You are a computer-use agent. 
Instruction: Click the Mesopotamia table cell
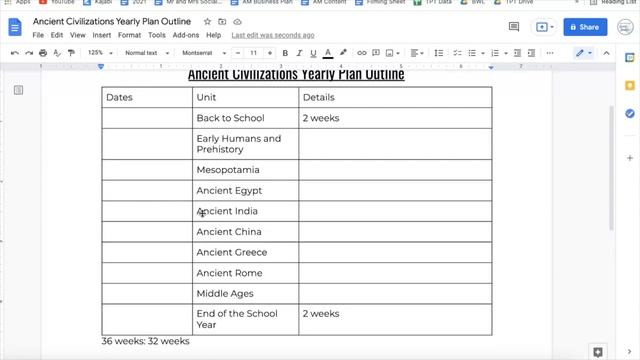(x=245, y=170)
